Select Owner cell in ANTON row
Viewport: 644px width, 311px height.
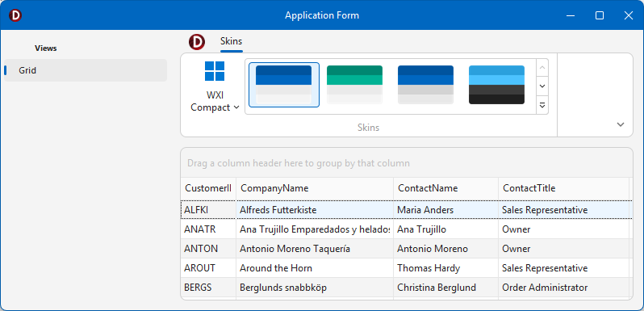point(564,249)
